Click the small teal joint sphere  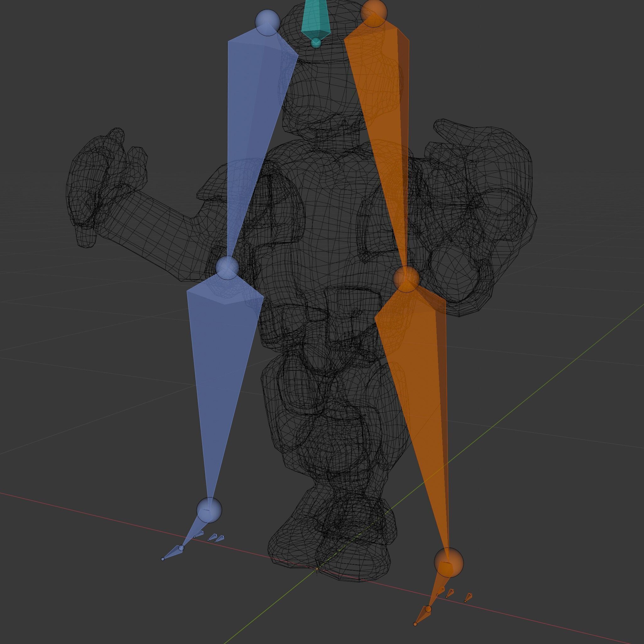pos(315,43)
